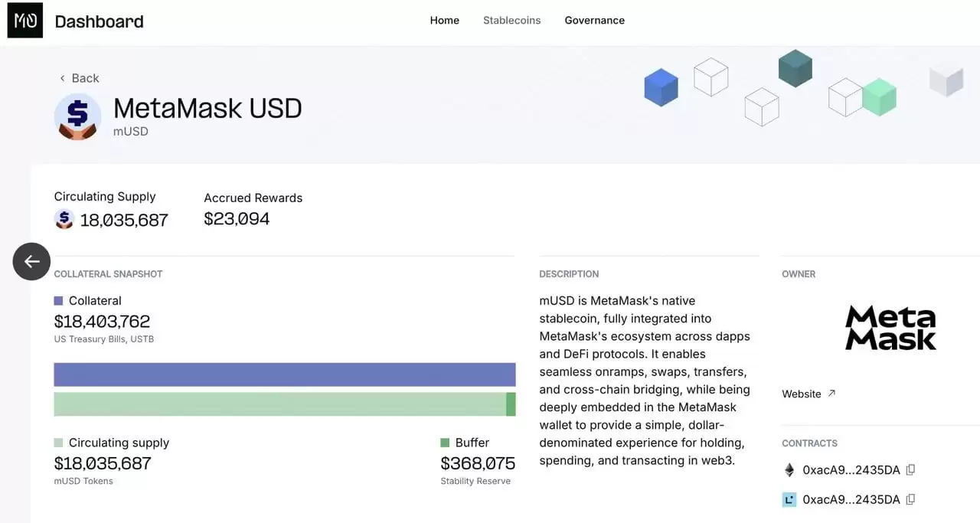Select the Ethereum network icon under Contracts
980x523 pixels.
click(x=789, y=469)
